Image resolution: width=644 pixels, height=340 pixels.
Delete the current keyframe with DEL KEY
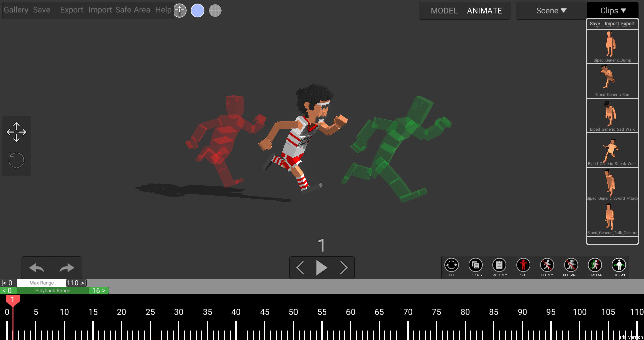tap(547, 265)
